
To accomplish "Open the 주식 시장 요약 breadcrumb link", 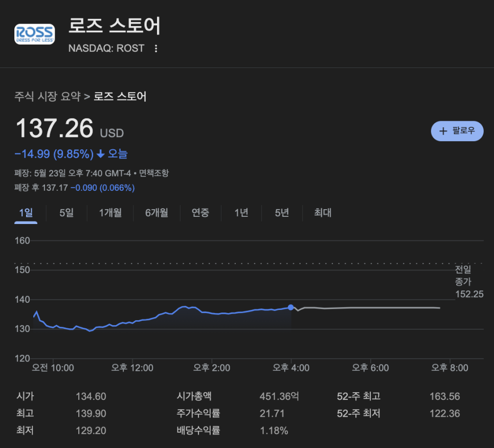I will click(x=48, y=96).
